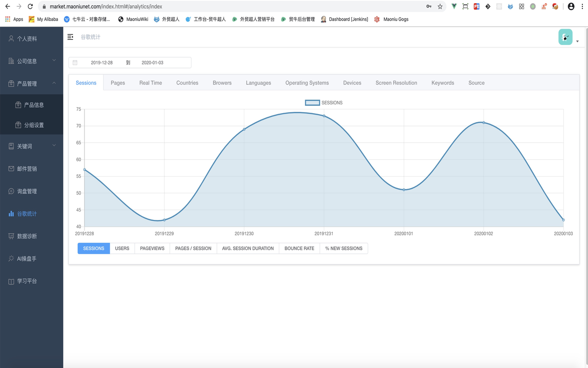Screen dimensions: 588x368
Task: Open the Vue devtools extension icon
Action: (x=454, y=6)
